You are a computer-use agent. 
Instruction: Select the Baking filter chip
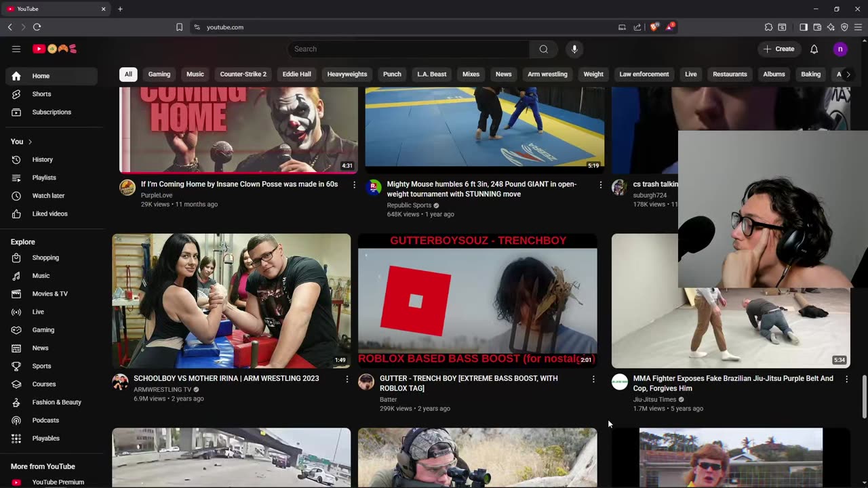point(810,75)
